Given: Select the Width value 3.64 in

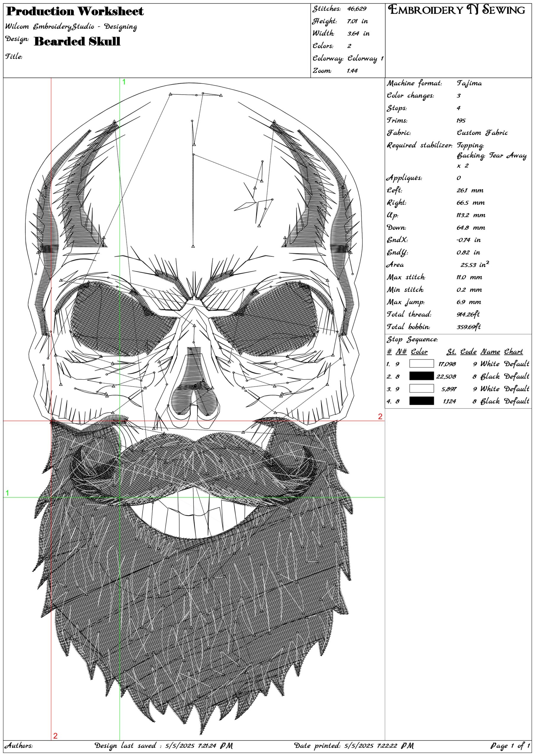Looking at the screenshot, I should tap(358, 33).
